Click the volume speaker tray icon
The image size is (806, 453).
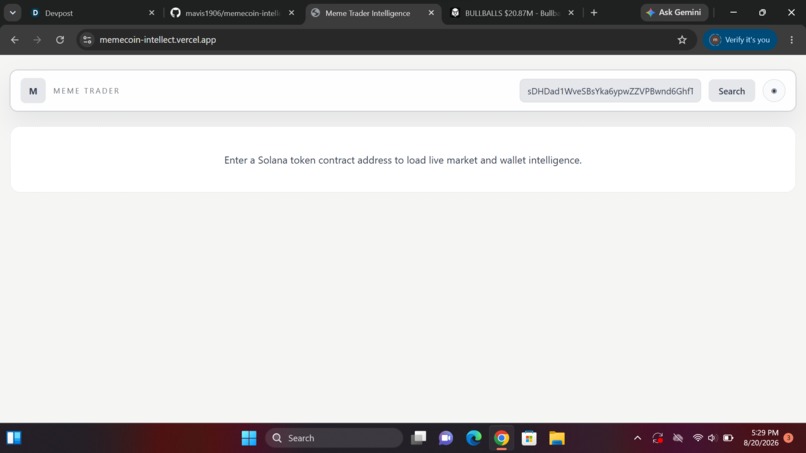point(712,438)
